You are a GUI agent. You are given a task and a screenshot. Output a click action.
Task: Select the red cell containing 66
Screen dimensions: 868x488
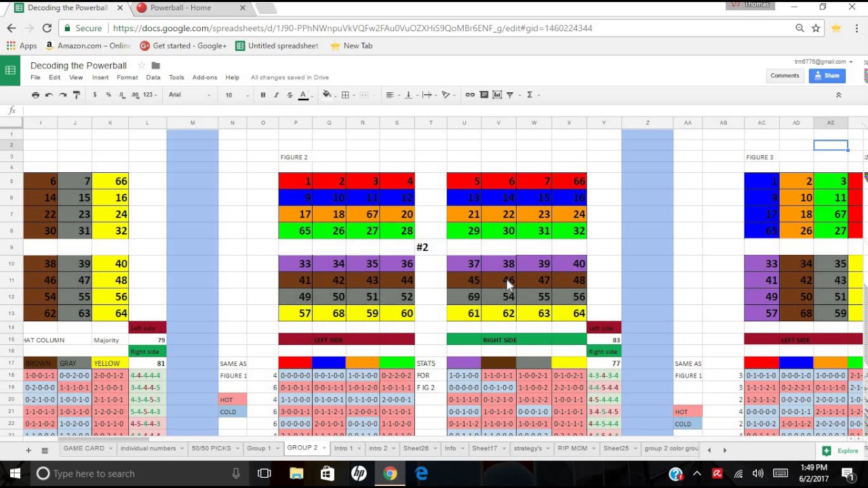click(x=569, y=181)
